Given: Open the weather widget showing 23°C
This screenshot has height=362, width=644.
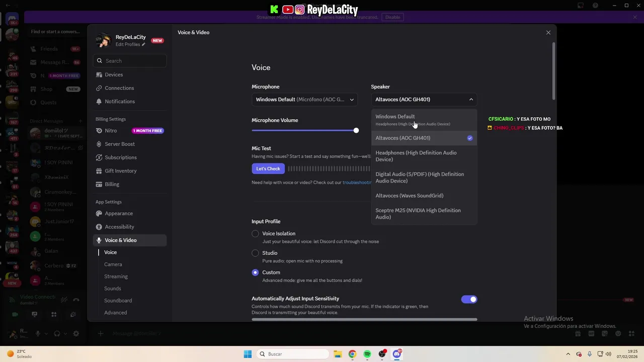Looking at the screenshot, I should [18, 354].
